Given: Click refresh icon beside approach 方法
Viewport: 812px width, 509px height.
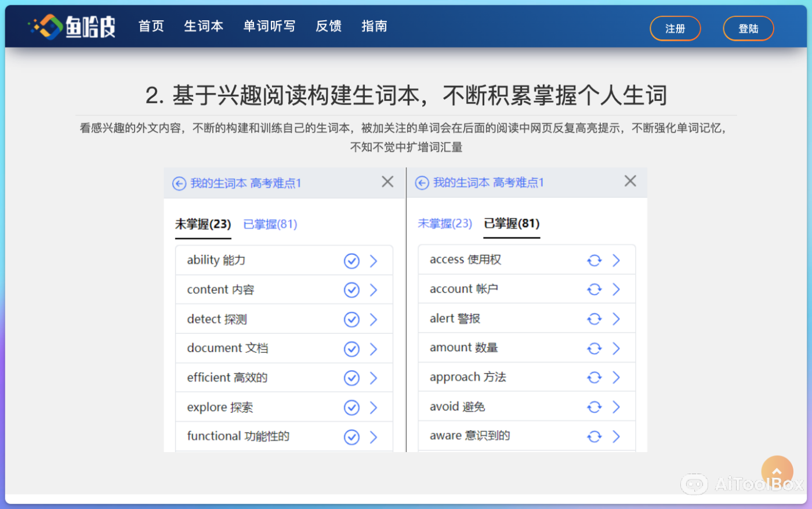Looking at the screenshot, I should coord(594,378).
